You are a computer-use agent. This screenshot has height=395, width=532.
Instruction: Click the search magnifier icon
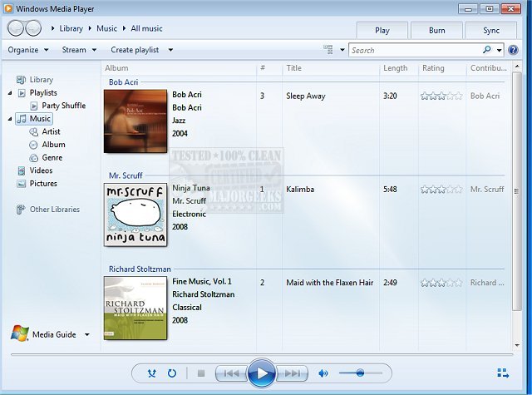tap(487, 50)
